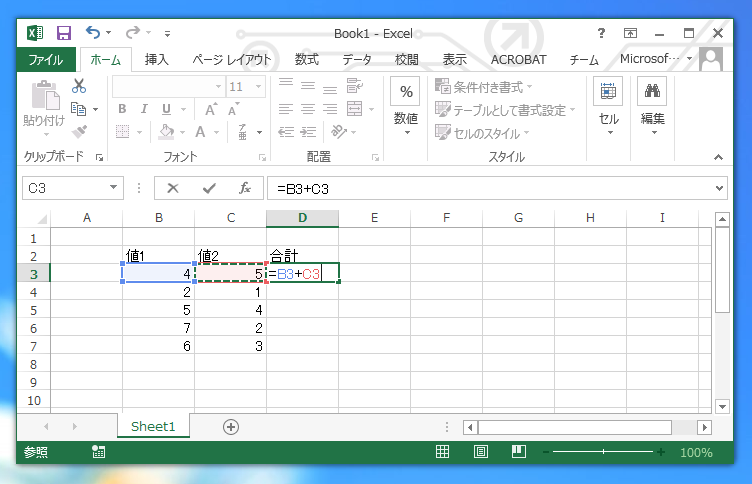
Task: Switch to Normal view icon in status bar
Action: (x=442, y=451)
